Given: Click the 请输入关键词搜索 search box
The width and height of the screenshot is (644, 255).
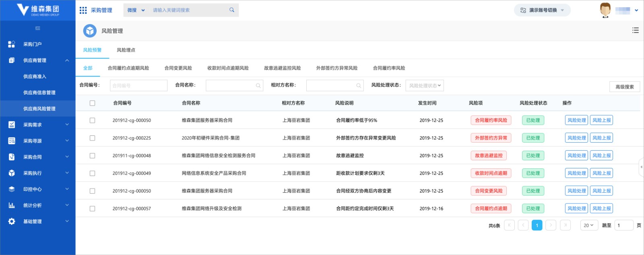Looking at the screenshot, I should tap(189, 10).
